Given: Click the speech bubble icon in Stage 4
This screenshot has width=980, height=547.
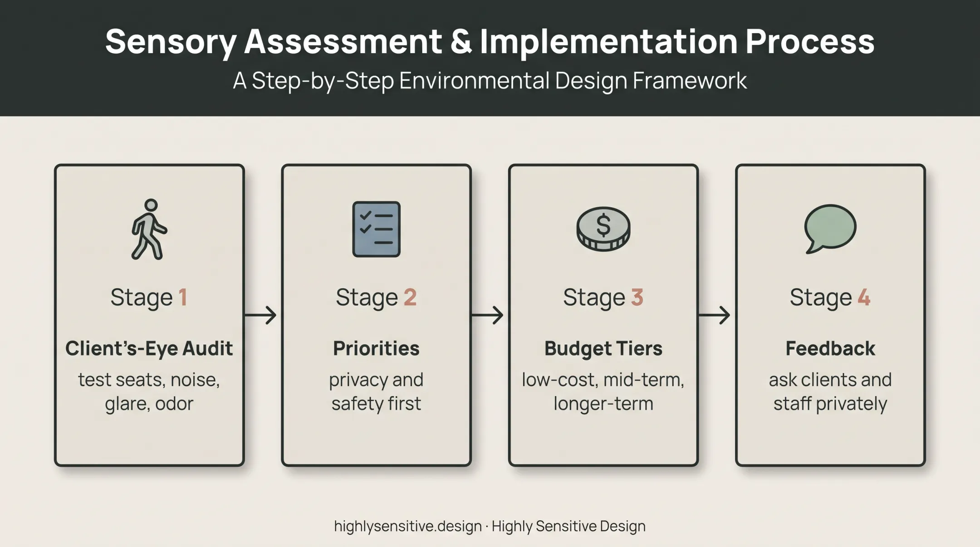Looking at the screenshot, I should click(830, 229).
